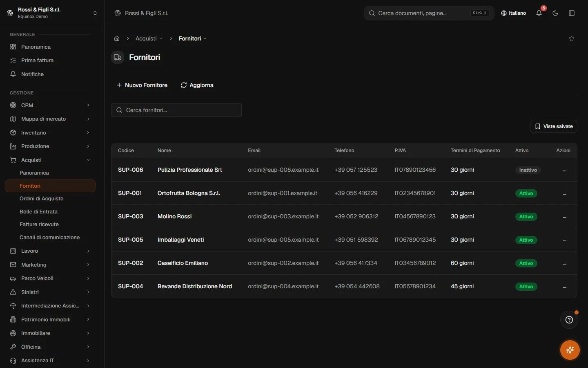The image size is (588, 368).
Task: Click the Cerca fornitori search field
Action: [x=176, y=110]
